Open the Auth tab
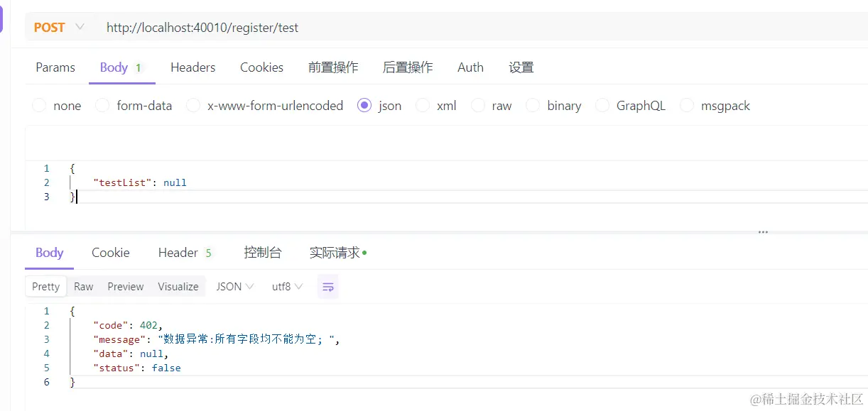868x411 pixels. pyautogui.click(x=470, y=67)
